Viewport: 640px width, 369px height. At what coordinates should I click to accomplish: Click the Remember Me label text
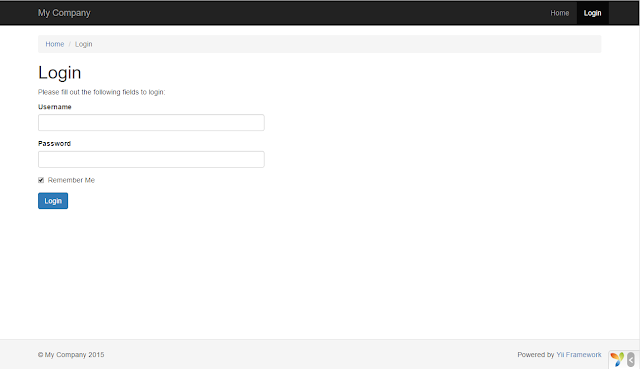[x=71, y=180]
